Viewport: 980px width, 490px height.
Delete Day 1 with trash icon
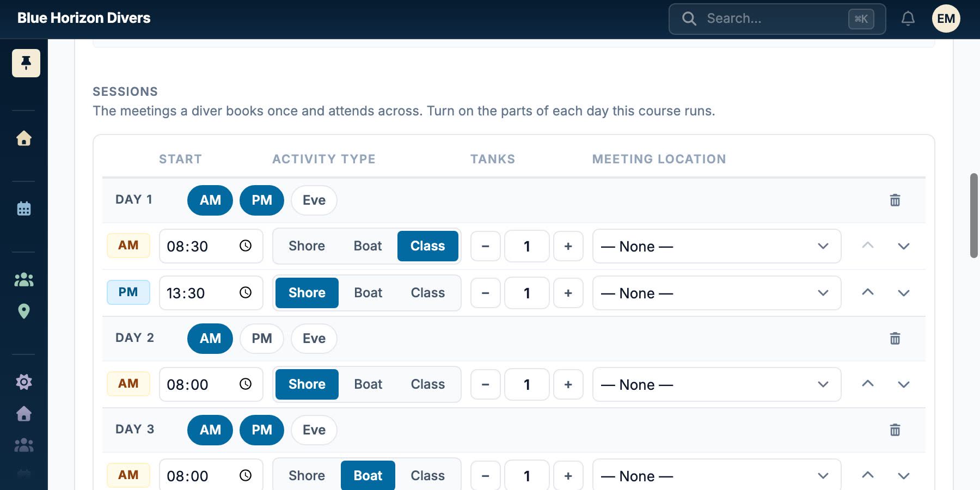coord(895,200)
